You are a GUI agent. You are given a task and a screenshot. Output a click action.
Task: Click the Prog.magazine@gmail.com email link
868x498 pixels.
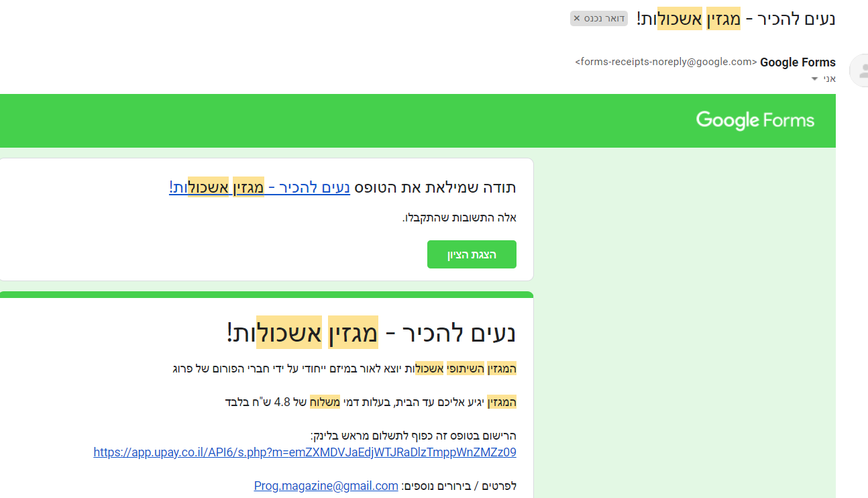(x=326, y=485)
